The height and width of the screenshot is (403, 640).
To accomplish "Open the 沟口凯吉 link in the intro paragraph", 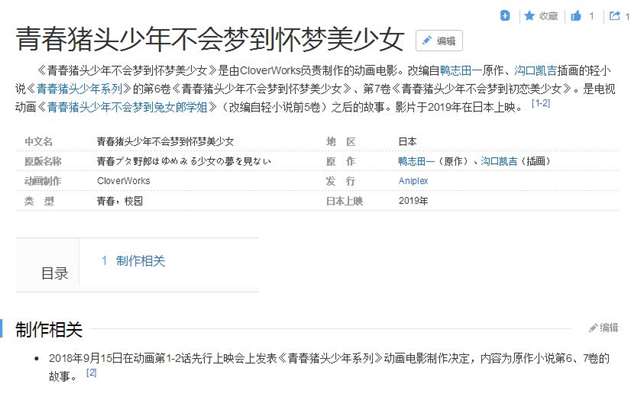I will 535,70.
